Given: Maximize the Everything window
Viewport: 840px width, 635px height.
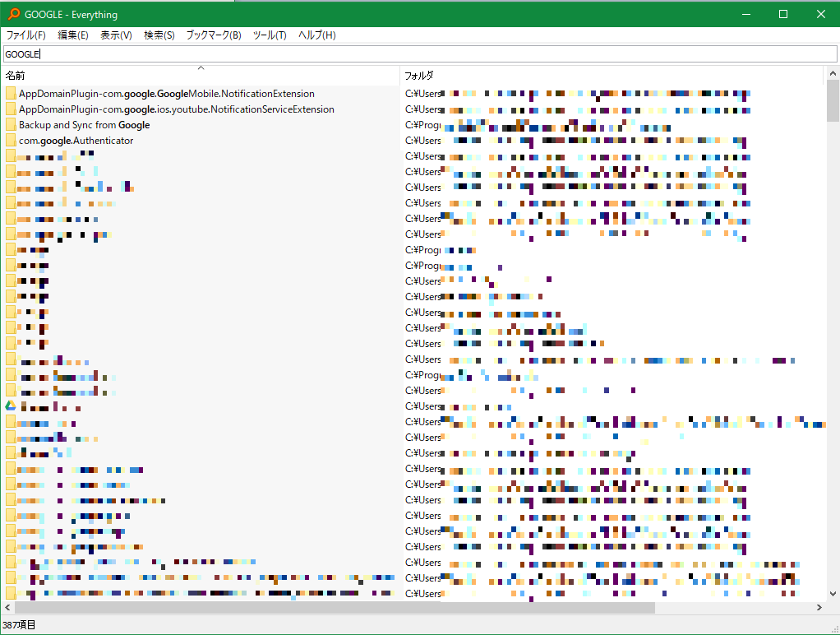Looking at the screenshot, I should (783, 14).
